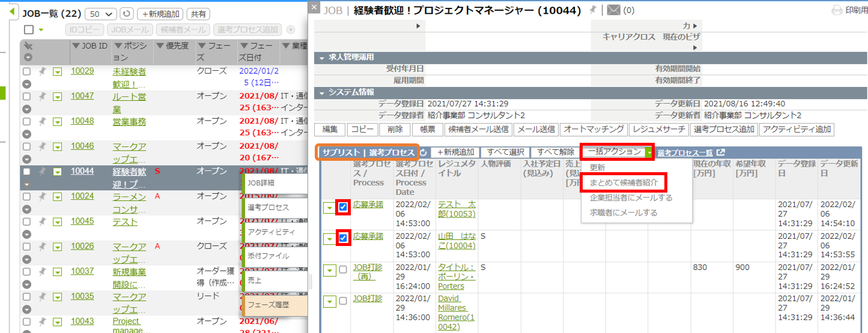Screen dimensions: 868x333
Task: Click the refresh icon beside JOB一覧
Action: pyautogui.click(x=126, y=13)
